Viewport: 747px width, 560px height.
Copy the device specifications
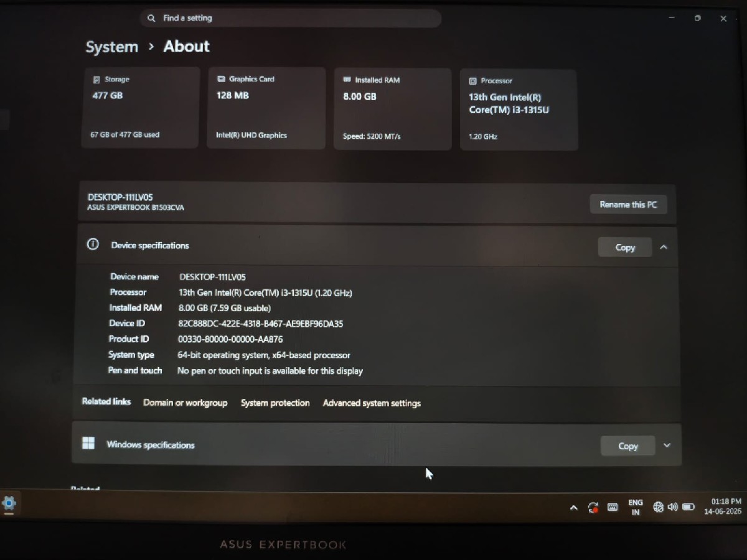point(625,247)
